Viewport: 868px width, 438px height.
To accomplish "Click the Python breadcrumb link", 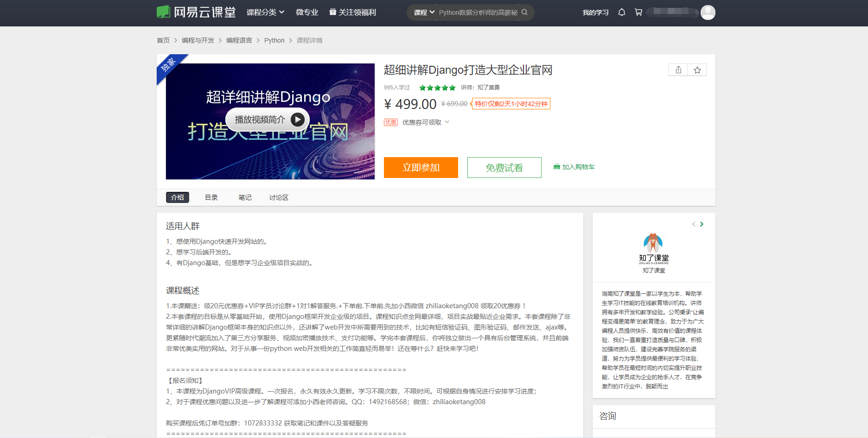I will 274,40.
